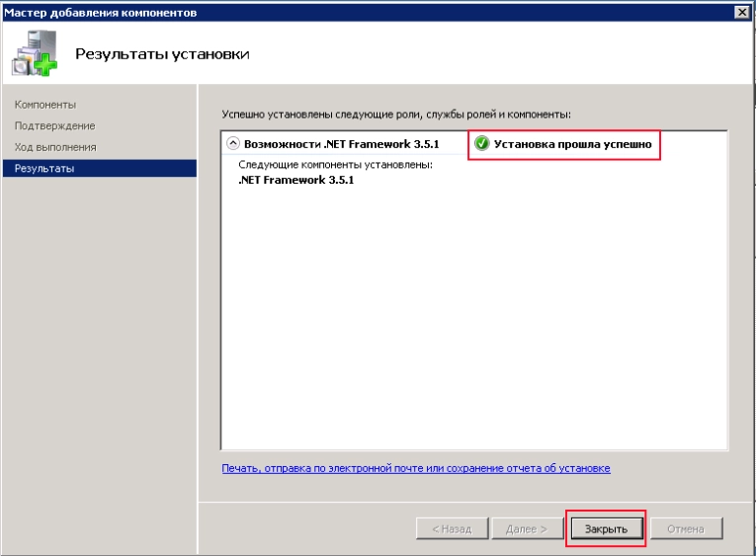This screenshot has height=556, width=756.
Task: Click the disabled < Назад button
Action: 453,529
